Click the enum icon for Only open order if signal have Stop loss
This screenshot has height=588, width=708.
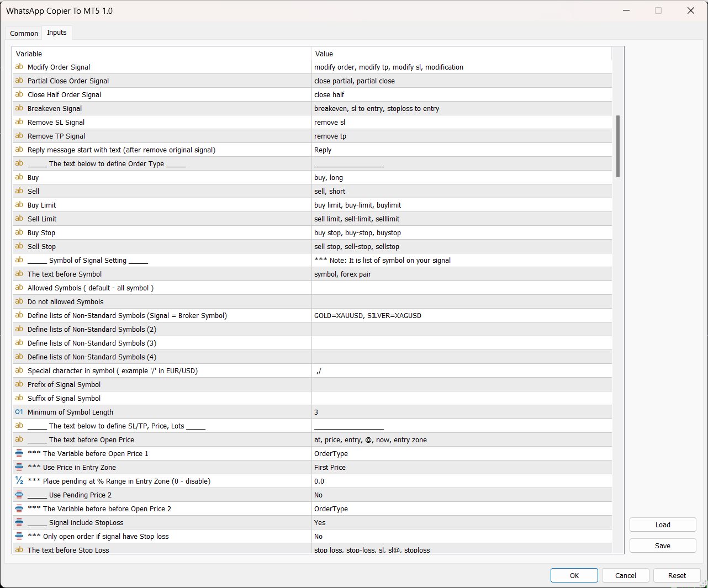click(19, 536)
